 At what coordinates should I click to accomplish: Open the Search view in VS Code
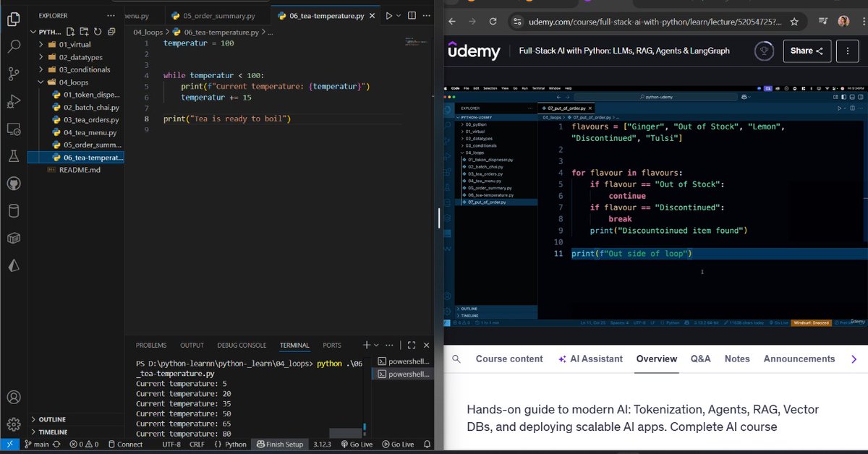point(13,46)
